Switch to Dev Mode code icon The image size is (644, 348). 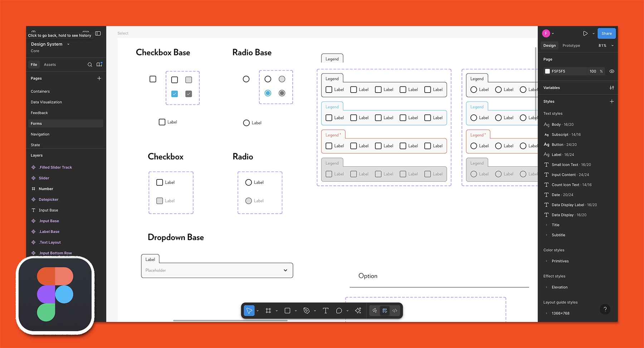click(395, 310)
